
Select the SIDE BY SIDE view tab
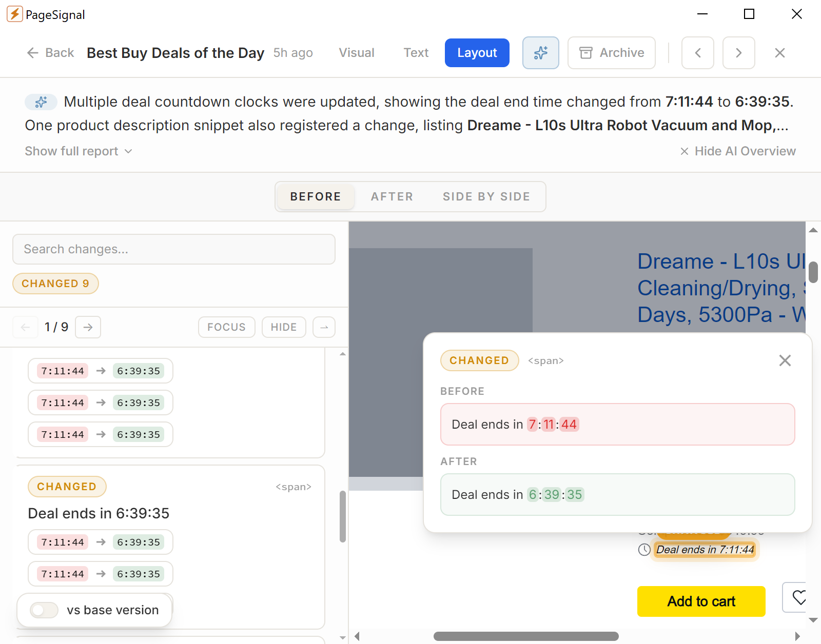point(486,196)
